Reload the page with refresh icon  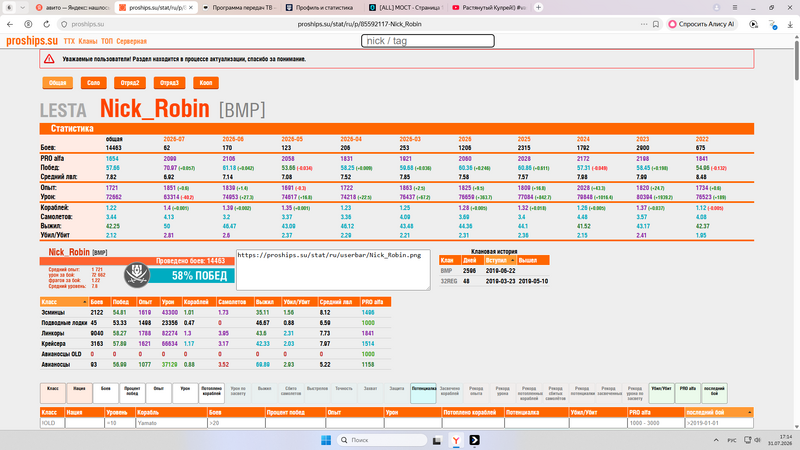(x=46, y=24)
